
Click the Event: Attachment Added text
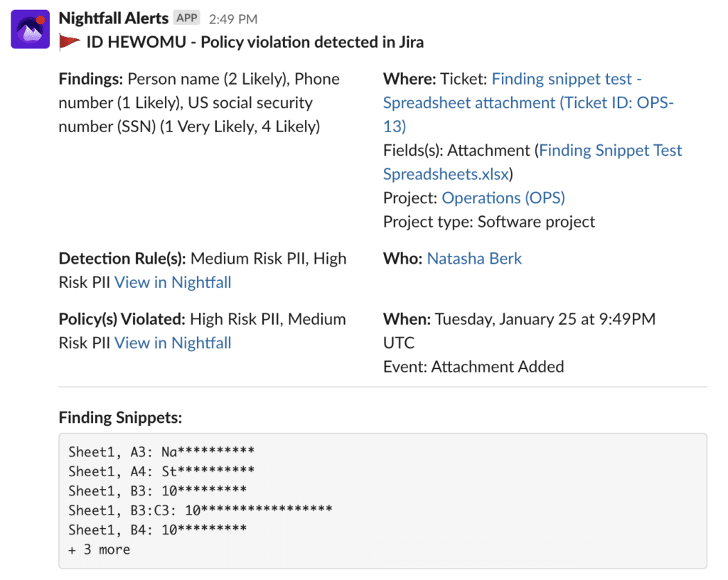(473, 367)
